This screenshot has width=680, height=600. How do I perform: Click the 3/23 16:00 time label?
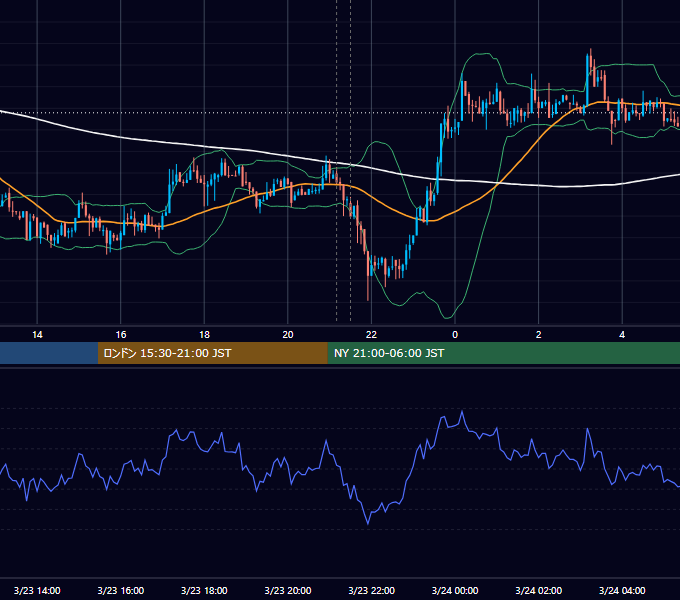click(x=121, y=590)
